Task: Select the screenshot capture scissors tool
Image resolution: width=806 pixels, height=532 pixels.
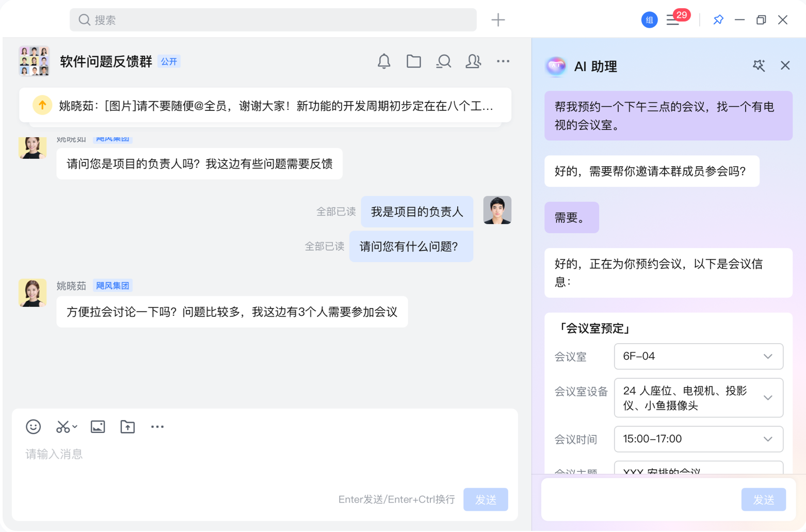Action: pyautogui.click(x=63, y=427)
